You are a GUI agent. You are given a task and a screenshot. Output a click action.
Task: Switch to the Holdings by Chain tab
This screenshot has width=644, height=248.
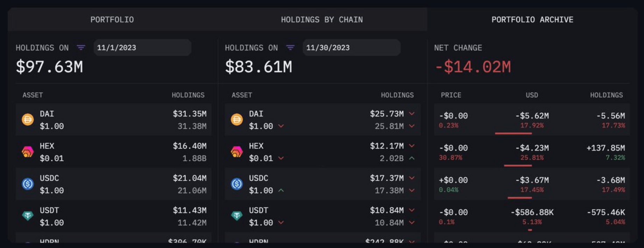[x=321, y=20]
